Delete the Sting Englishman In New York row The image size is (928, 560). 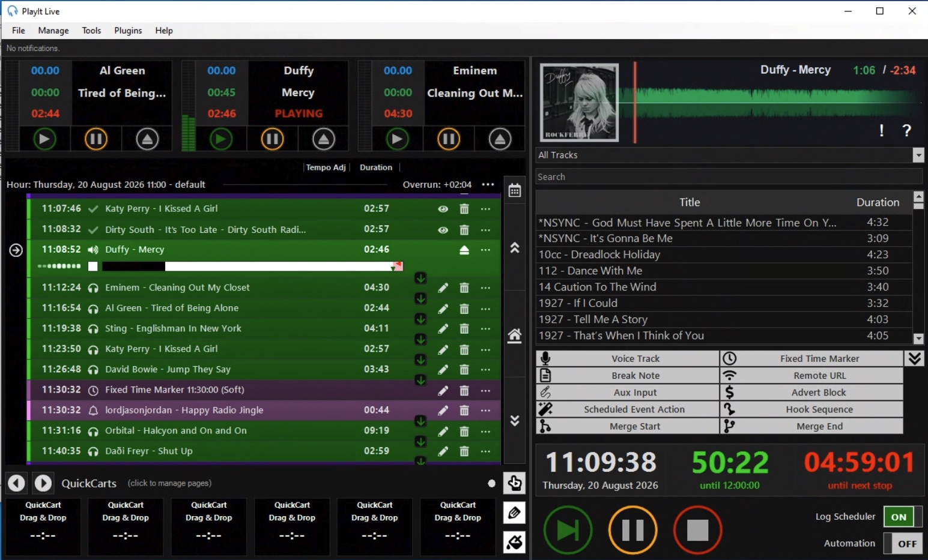pos(464,329)
